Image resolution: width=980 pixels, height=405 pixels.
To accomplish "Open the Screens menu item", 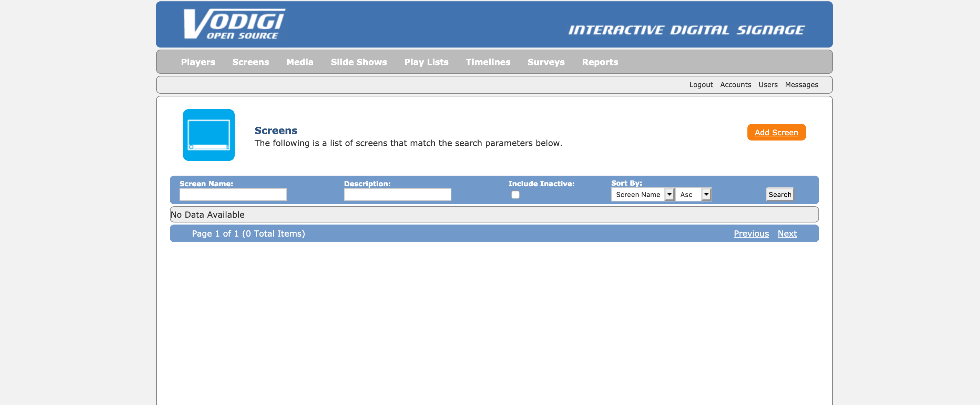I will [250, 62].
